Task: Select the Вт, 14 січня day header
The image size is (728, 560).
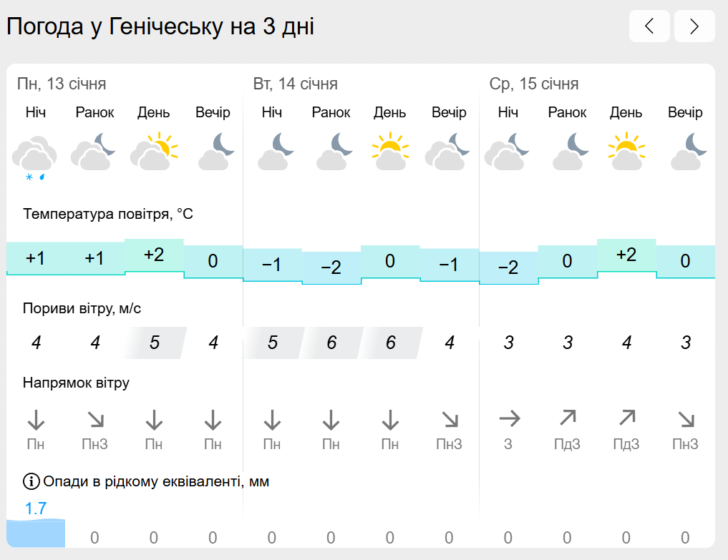Action: click(296, 84)
